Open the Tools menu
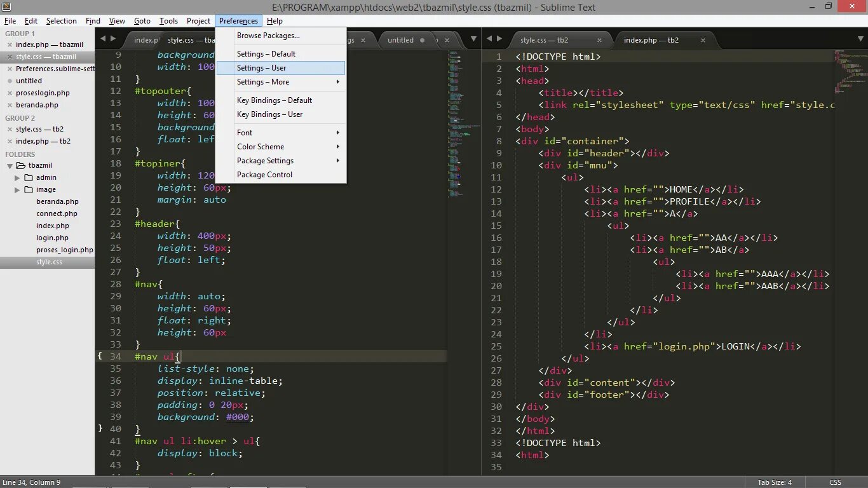 click(169, 21)
